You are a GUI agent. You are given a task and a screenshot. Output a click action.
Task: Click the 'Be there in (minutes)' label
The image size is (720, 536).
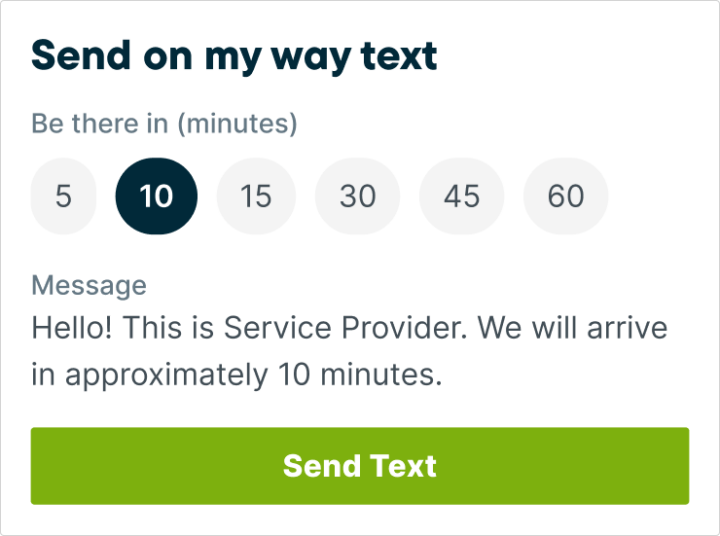point(164,124)
